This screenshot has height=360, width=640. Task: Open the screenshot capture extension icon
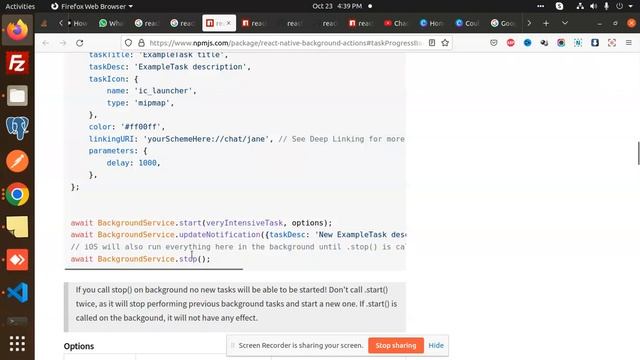[611, 43]
